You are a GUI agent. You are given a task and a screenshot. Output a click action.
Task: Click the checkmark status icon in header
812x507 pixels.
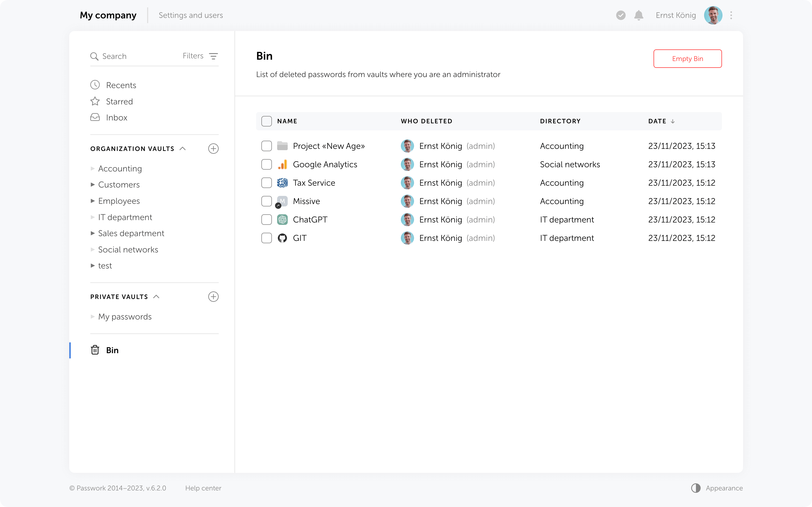point(621,16)
